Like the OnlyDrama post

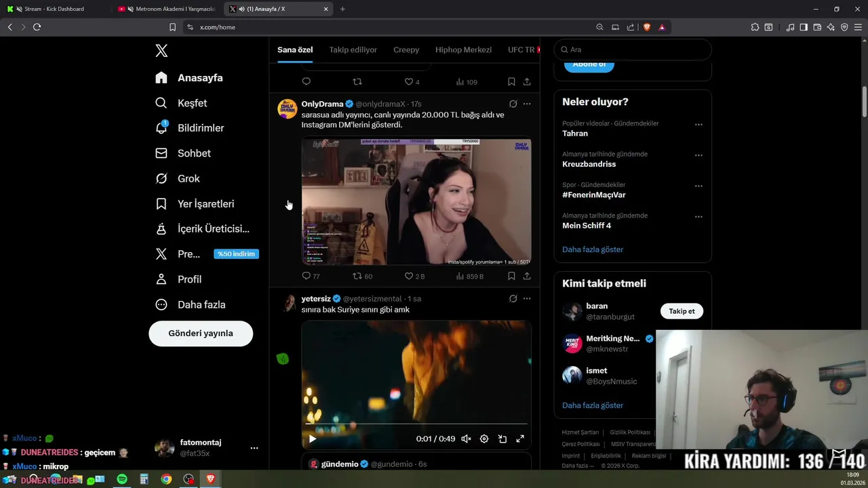[409, 276]
